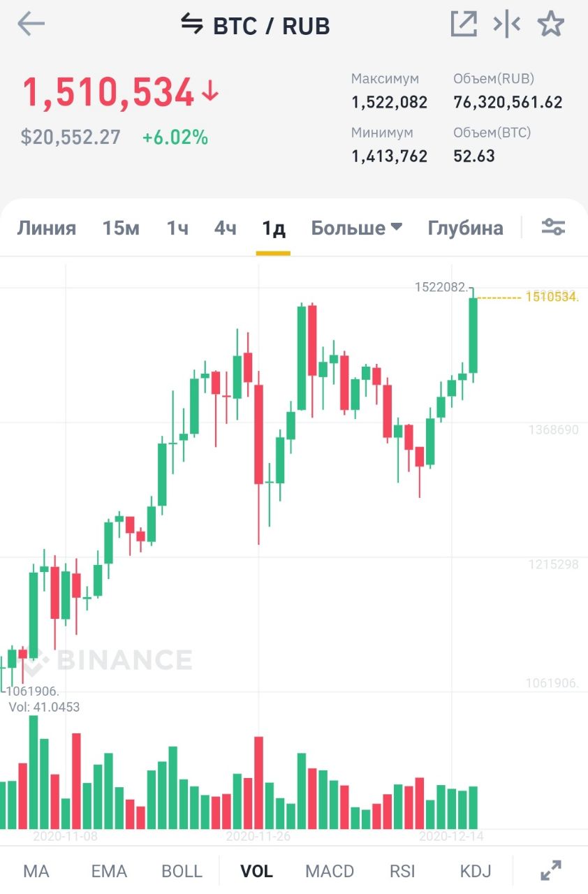Open chart settings sliders icon
588x894 pixels.
pos(553,227)
